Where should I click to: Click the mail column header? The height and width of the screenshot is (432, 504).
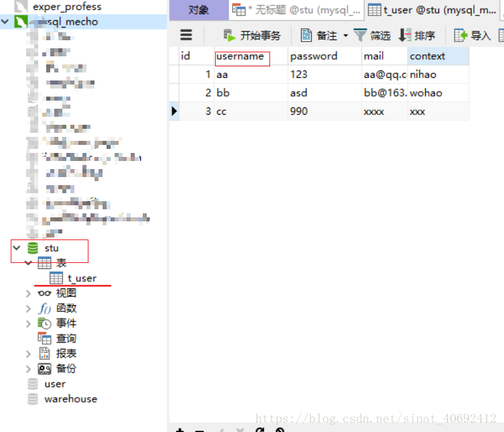pos(385,56)
